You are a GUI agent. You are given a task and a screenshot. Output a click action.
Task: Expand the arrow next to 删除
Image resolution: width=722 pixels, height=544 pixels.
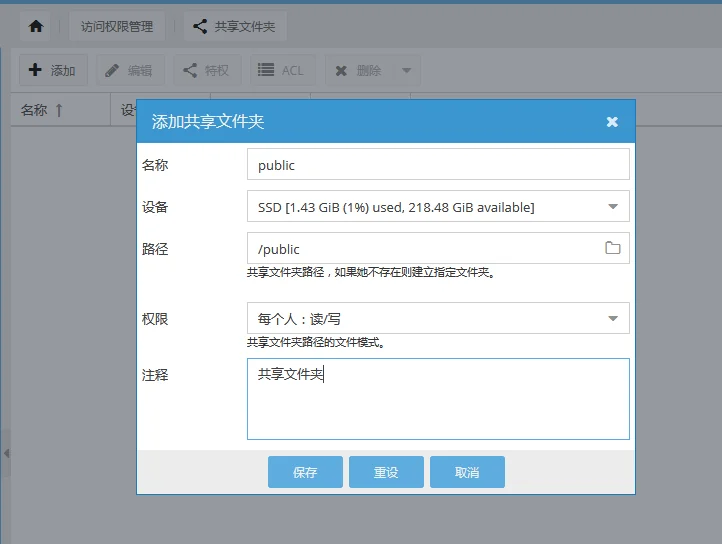pyautogui.click(x=407, y=70)
